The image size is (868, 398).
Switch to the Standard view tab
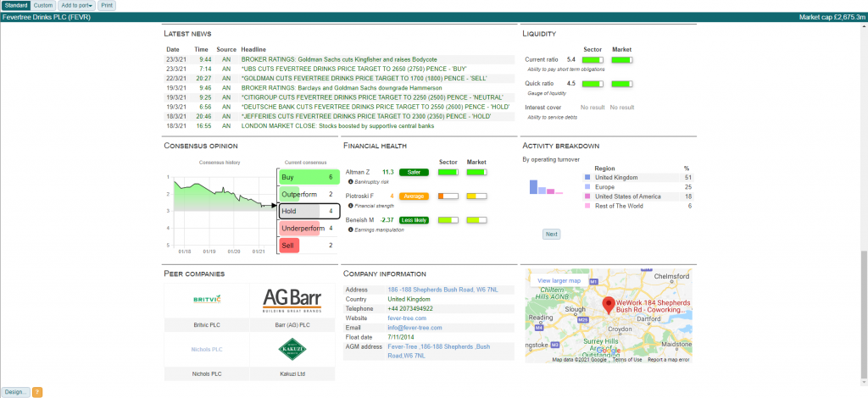[15, 6]
